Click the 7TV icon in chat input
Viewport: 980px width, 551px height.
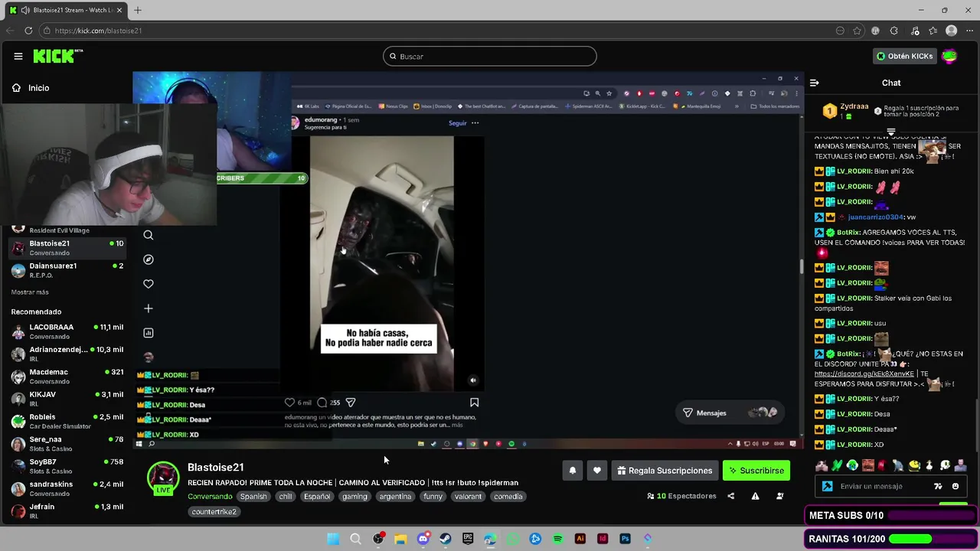click(939, 487)
